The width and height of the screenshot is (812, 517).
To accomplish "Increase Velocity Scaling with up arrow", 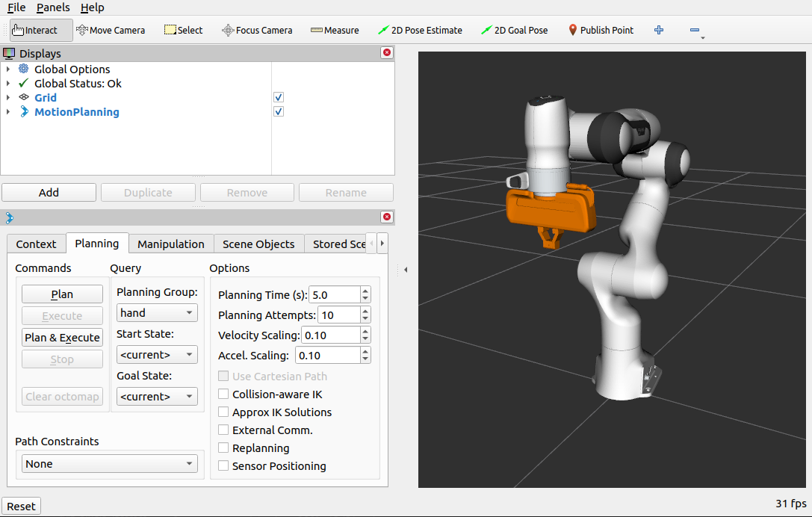I will click(x=365, y=332).
